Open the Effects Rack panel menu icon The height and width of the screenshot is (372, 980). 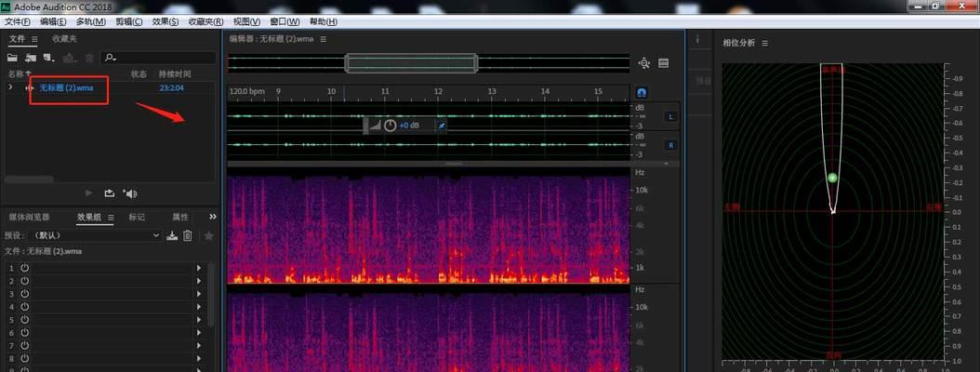[x=111, y=217]
